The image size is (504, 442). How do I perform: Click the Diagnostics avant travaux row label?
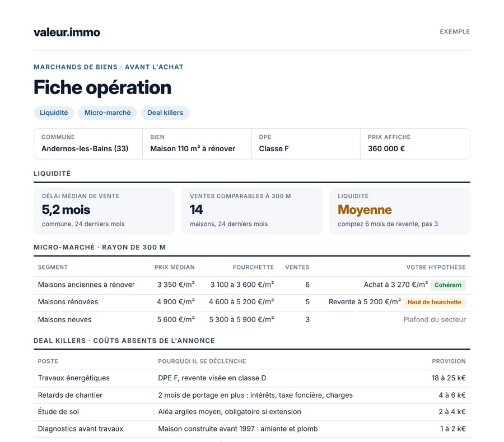pos(80,429)
